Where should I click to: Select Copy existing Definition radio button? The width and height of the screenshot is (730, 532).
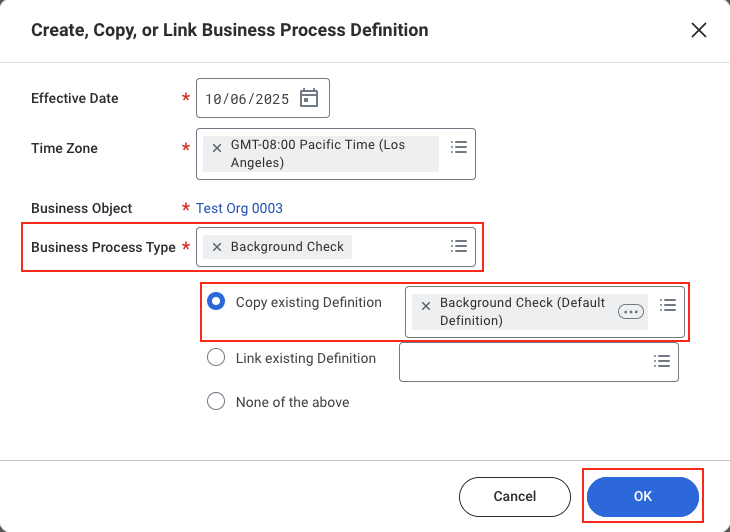tap(216, 301)
